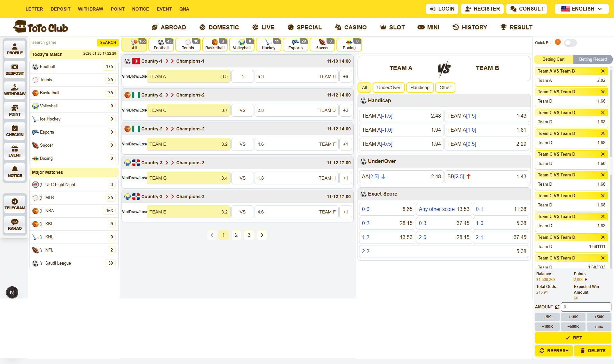Click the Checkin sidebar icon
This screenshot has height=364, width=614.
click(x=15, y=131)
